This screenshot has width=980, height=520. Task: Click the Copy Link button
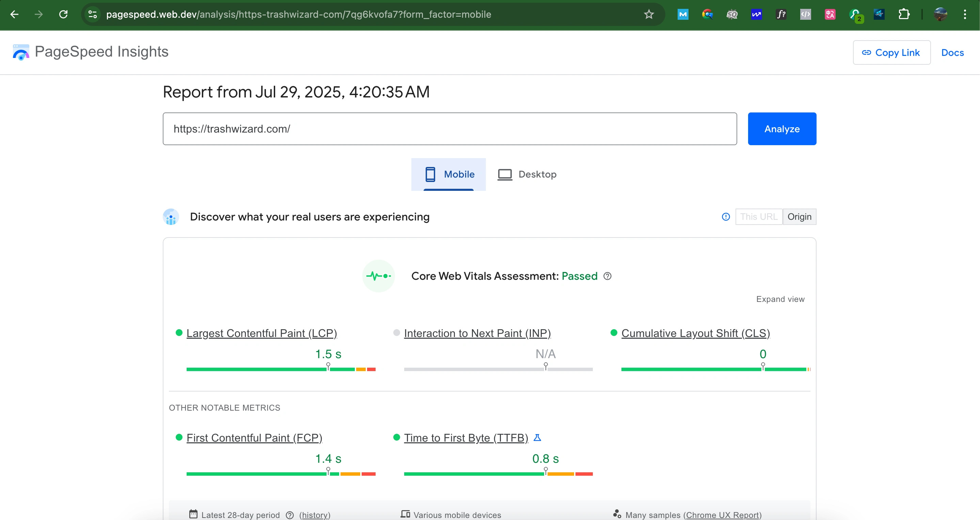tap(891, 52)
